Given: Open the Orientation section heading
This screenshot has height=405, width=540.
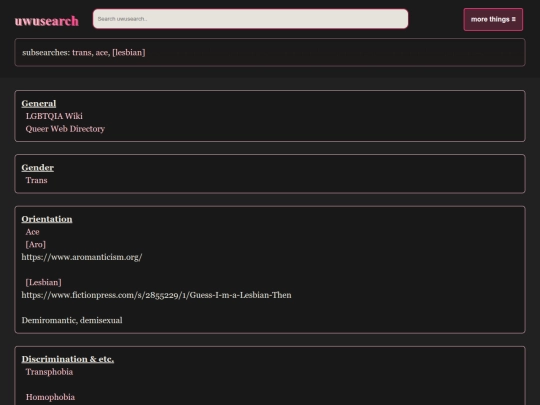Looking at the screenshot, I should tap(47, 219).
